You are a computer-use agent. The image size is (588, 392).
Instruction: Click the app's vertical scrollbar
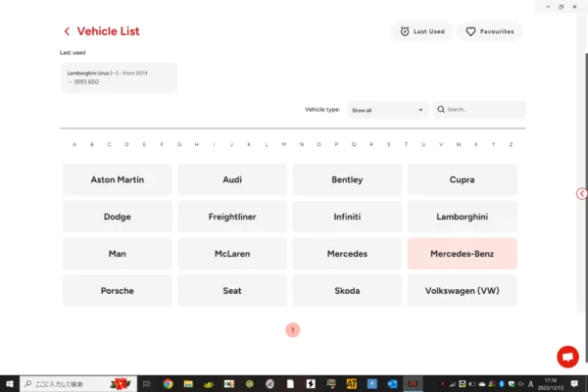(586, 208)
